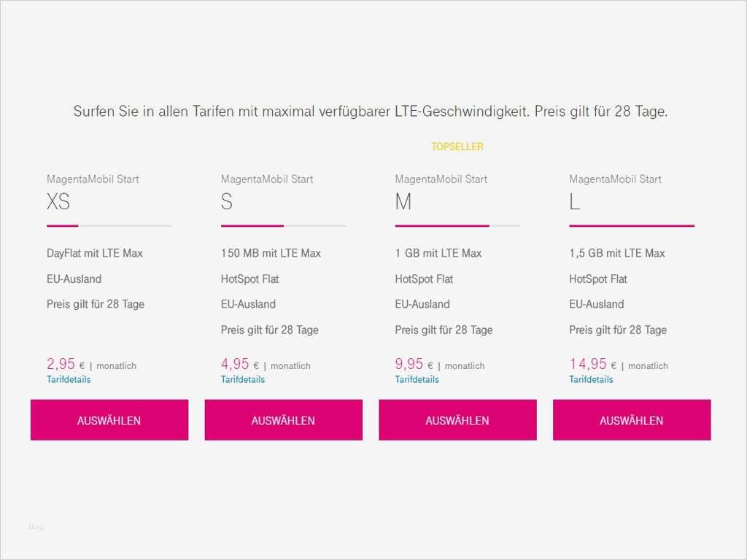Open Tarifdetails for the M plan

[417, 380]
